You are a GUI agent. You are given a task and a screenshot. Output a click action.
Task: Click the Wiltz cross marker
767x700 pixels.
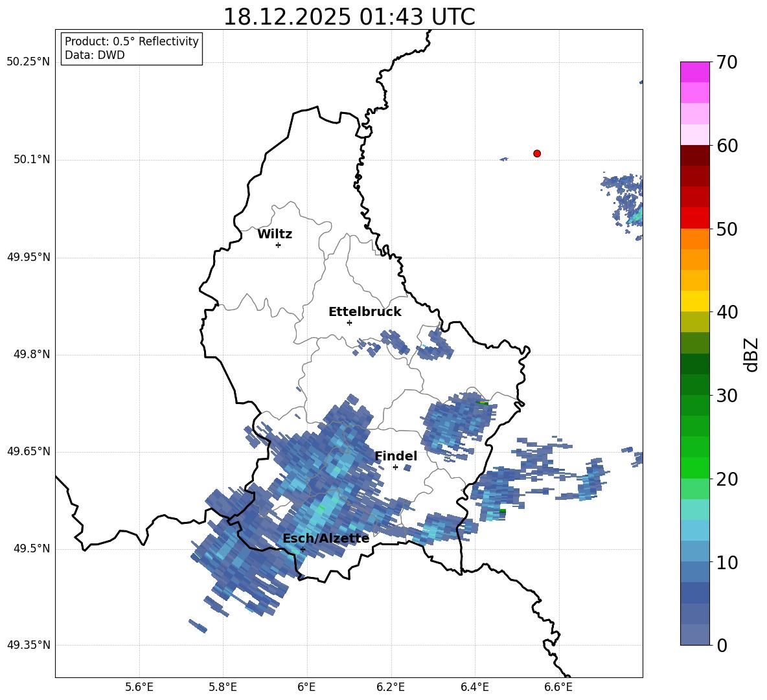click(x=279, y=245)
